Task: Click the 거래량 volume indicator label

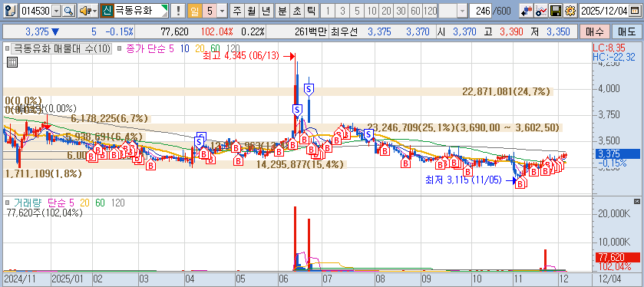Action: [28, 203]
